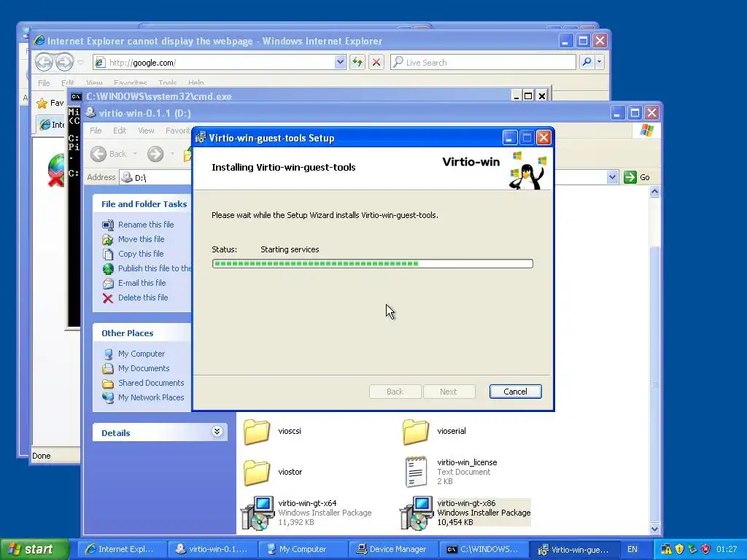
Task: Click the IE search magnifier button
Action: click(587, 63)
